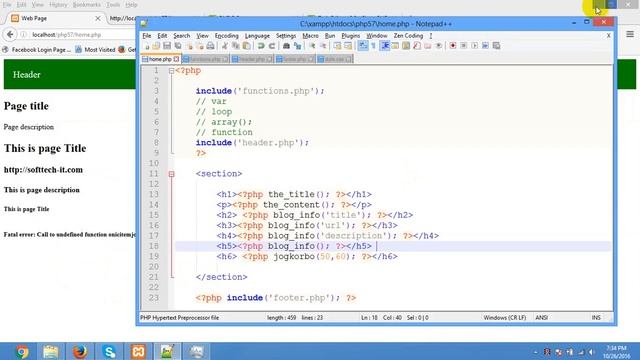Open Skype from the taskbar

click(x=109, y=351)
